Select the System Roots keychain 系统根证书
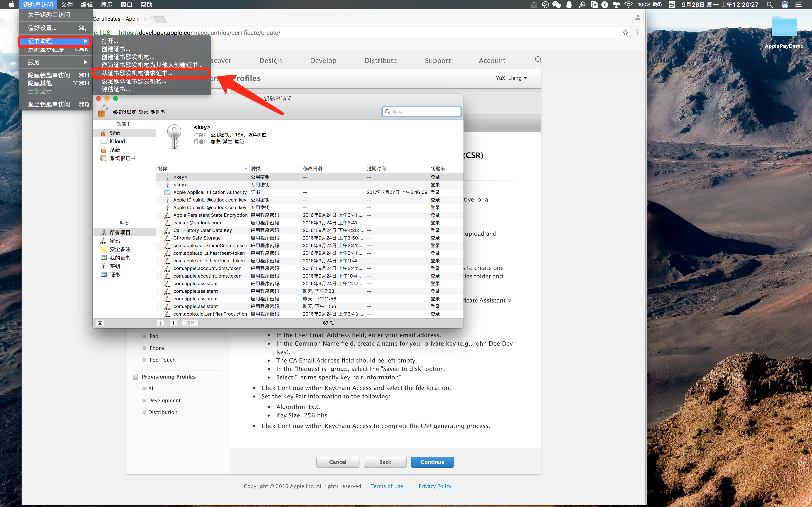812x507 pixels. [122, 158]
